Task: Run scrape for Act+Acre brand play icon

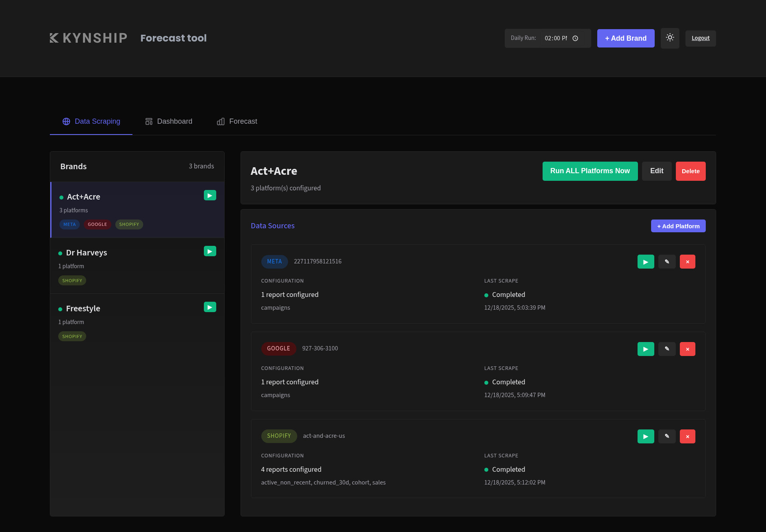Action: pos(209,195)
